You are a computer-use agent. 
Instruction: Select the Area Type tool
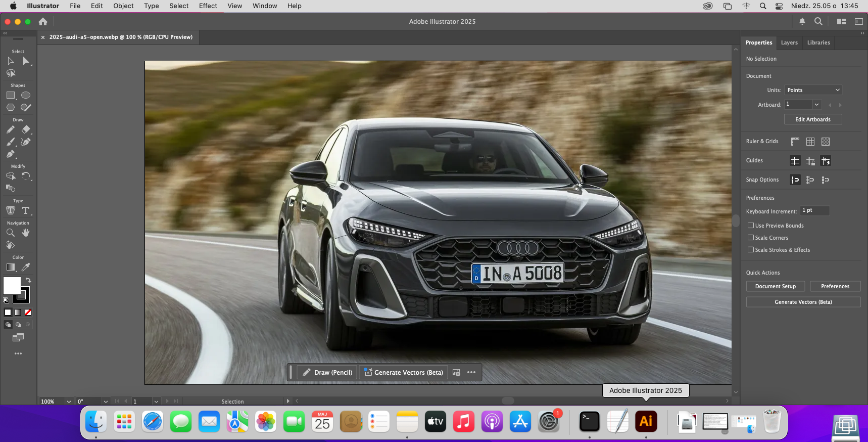click(x=11, y=210)
